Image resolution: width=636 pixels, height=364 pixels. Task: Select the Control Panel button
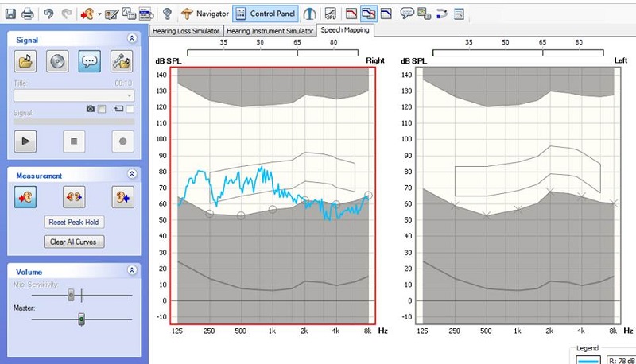pyautogui.click(x=266, y=14)
